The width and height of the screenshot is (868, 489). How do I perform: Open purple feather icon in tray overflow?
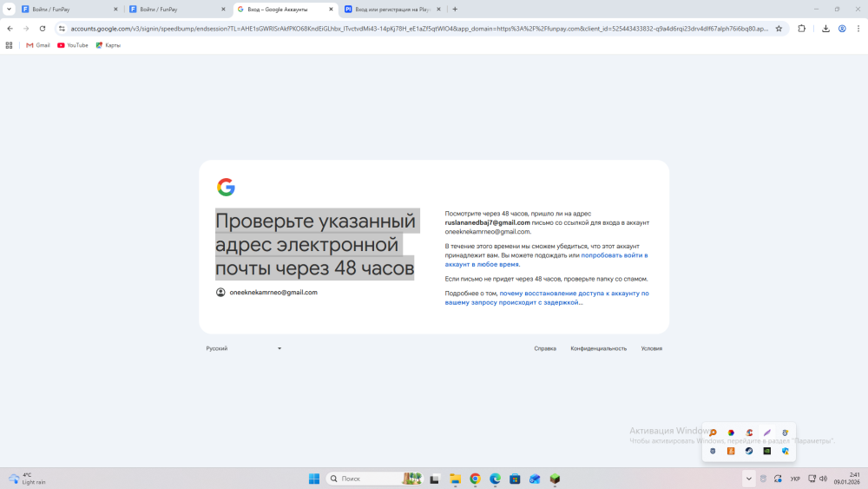766,433
